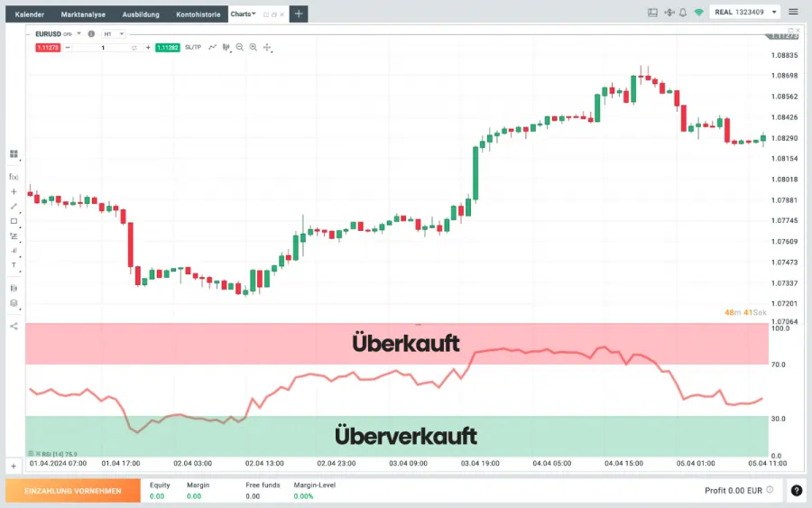Switch to line chart style icon

(x=212, y=47)
